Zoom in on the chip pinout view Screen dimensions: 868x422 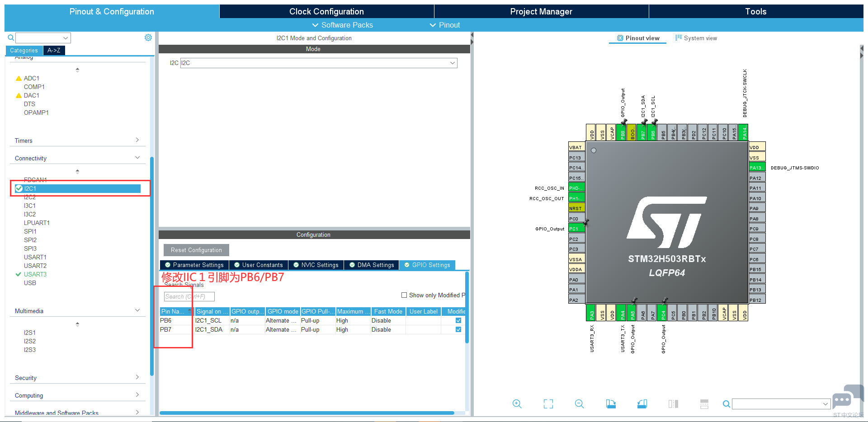click(x=517, y=404)
